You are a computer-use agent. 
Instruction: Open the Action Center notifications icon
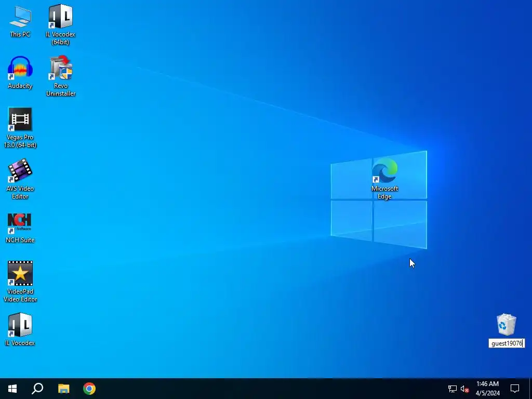click(515, 389)
